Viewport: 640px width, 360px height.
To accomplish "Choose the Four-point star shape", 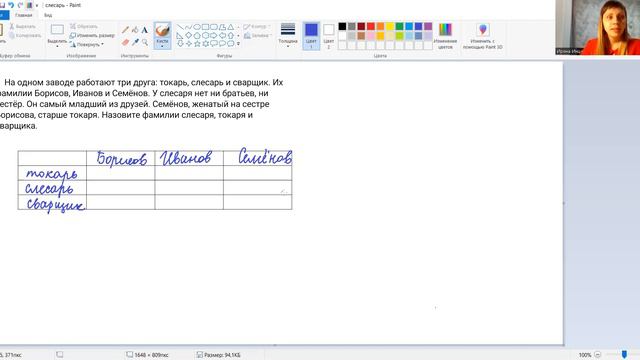I will [x=188, y=44].
